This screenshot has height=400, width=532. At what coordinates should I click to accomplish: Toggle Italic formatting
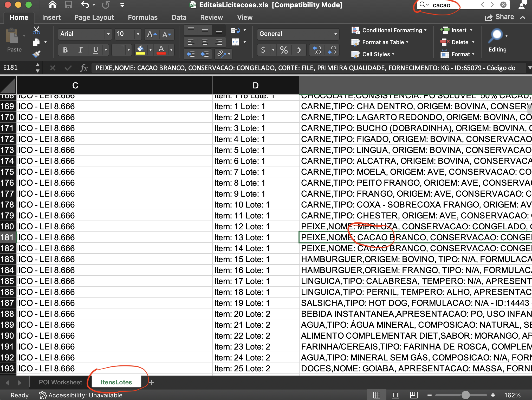coord(80,50)
